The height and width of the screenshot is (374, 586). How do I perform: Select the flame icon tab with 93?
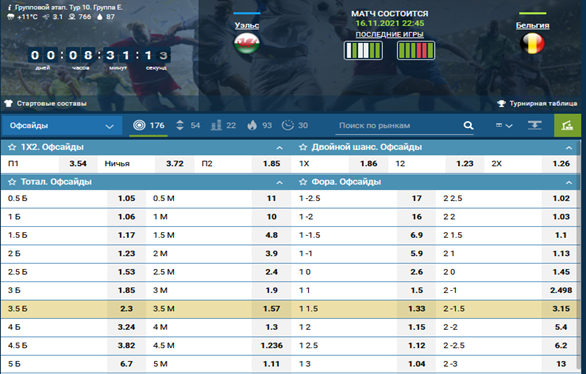[259, 126]
